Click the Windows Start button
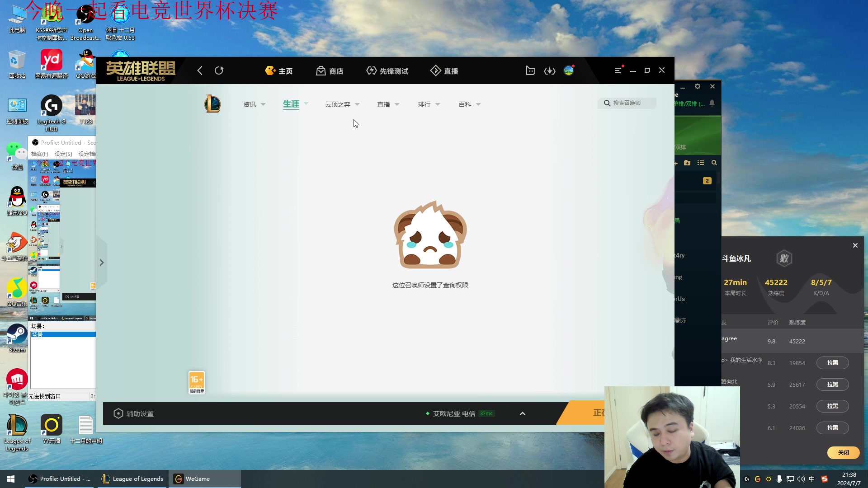This screenshot has width=868, height=488. point(11,479)
